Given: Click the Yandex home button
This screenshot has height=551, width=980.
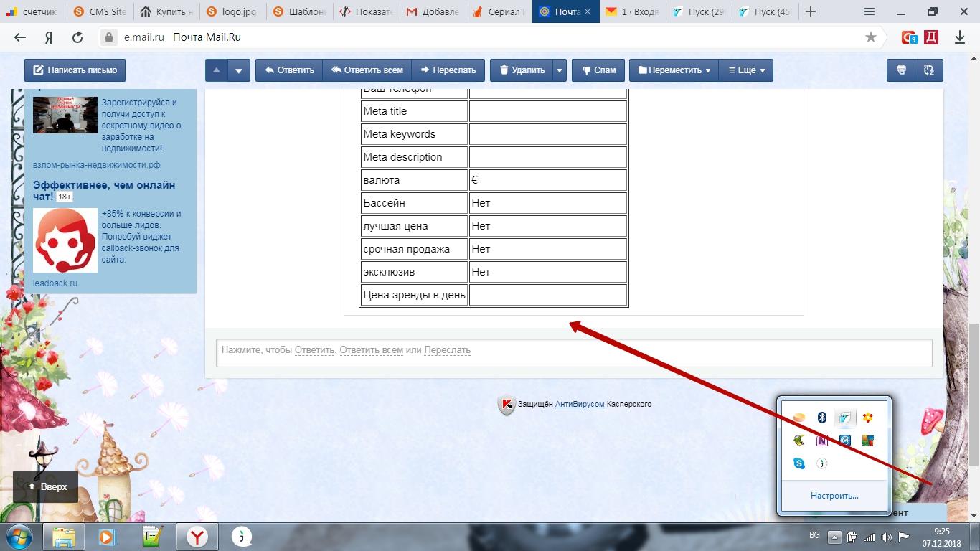Looking at the screenshot, I should pos(49,37).
